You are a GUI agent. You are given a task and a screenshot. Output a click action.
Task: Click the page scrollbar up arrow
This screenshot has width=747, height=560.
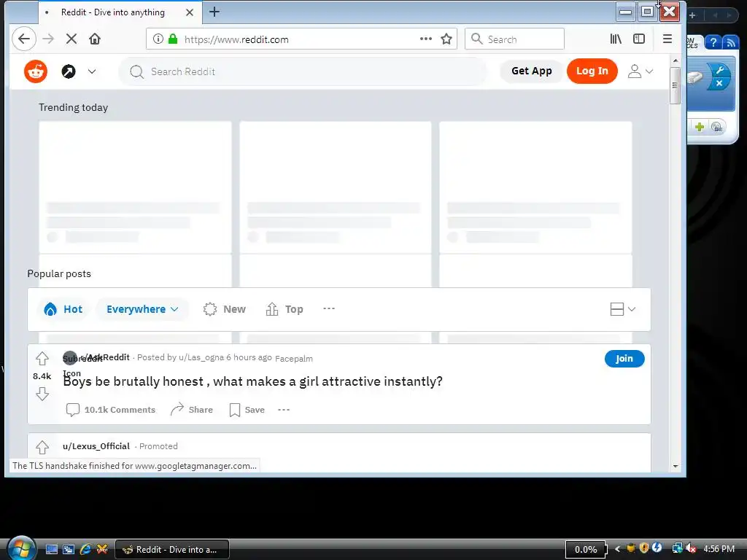676,61
